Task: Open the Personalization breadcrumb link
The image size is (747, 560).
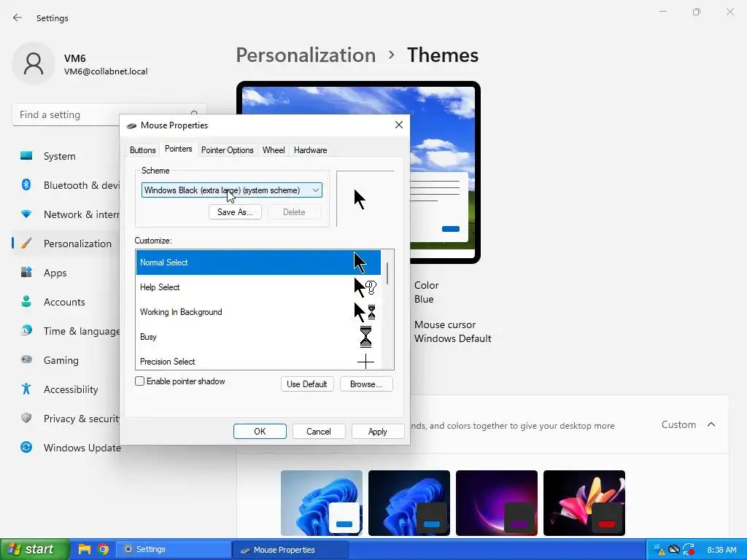Action: (306, 55)
